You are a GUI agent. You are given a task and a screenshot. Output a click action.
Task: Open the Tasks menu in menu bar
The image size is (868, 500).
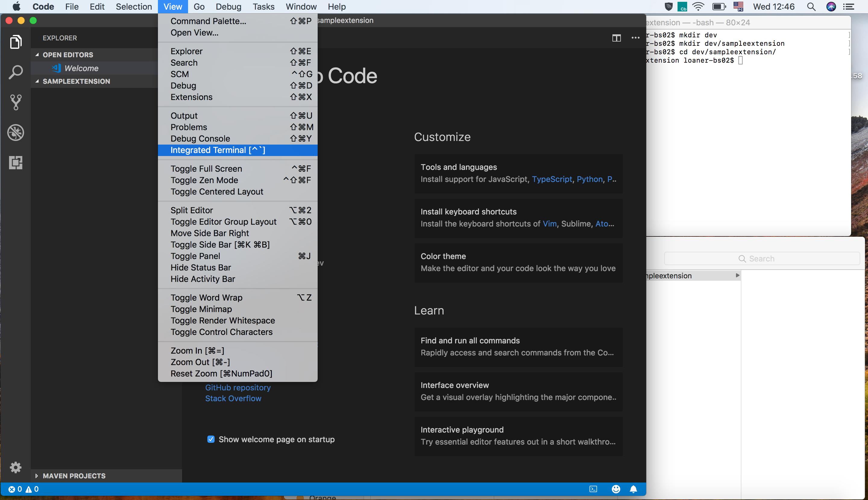(x=263, y=7)
